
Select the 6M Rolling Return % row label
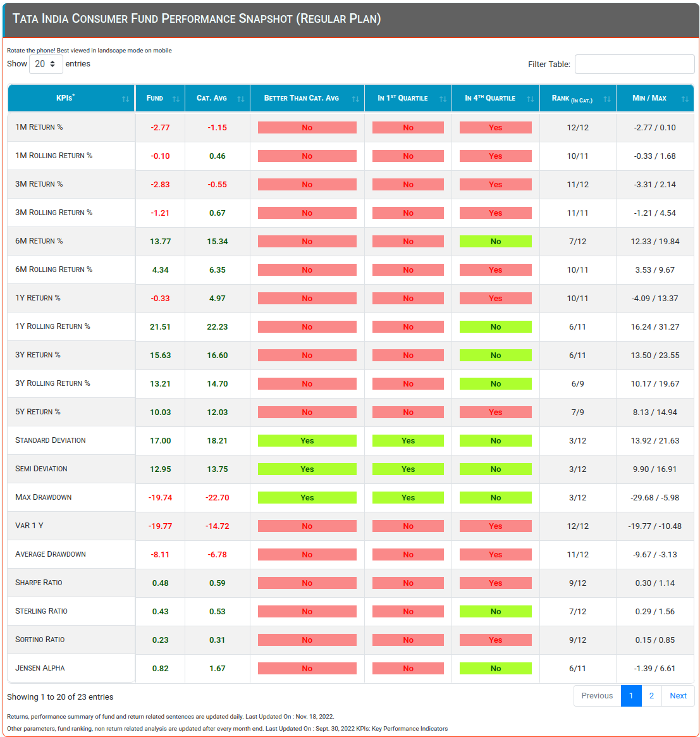54,269
